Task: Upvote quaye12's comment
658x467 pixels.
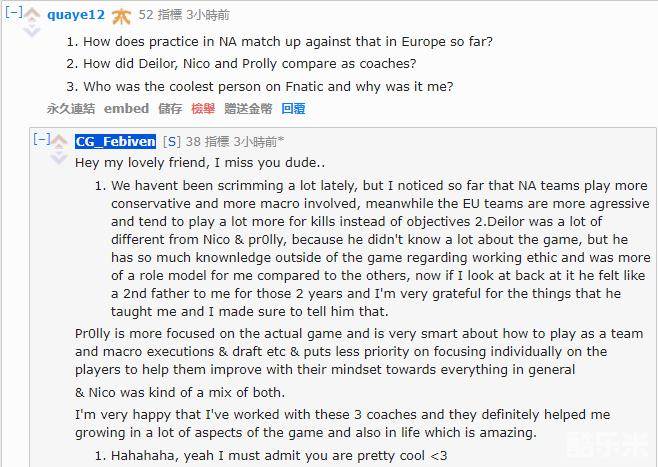Action: tap(32, 13)
